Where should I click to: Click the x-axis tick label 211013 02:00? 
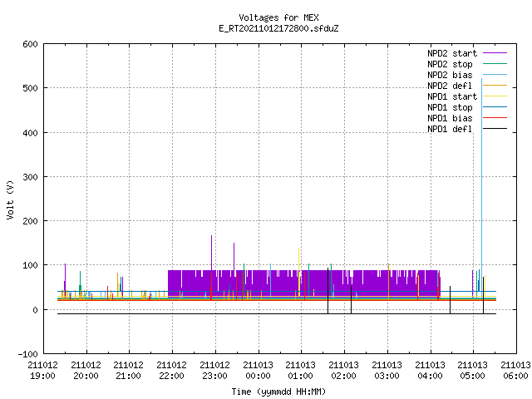[344, 371]
